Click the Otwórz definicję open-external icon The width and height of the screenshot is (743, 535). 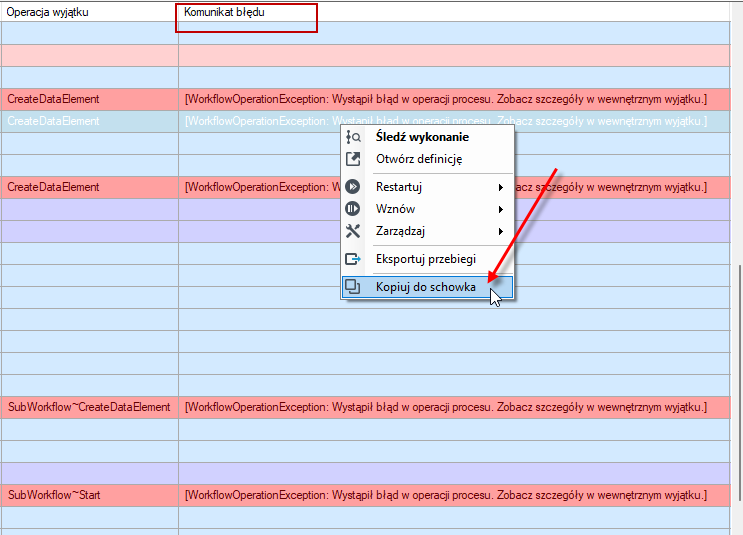coord(353,159)
